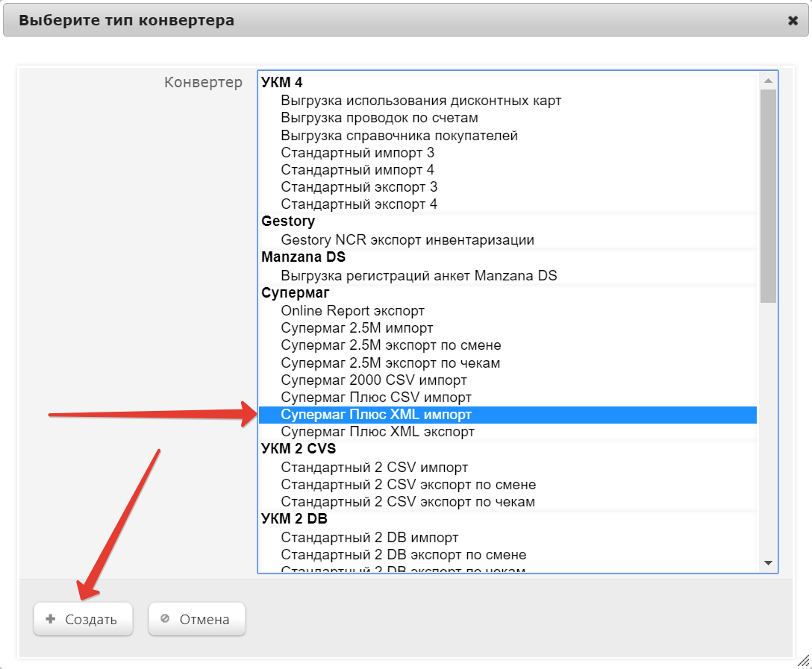
Task: Click the dialog resize grip corner
Action: pos(803,660)
